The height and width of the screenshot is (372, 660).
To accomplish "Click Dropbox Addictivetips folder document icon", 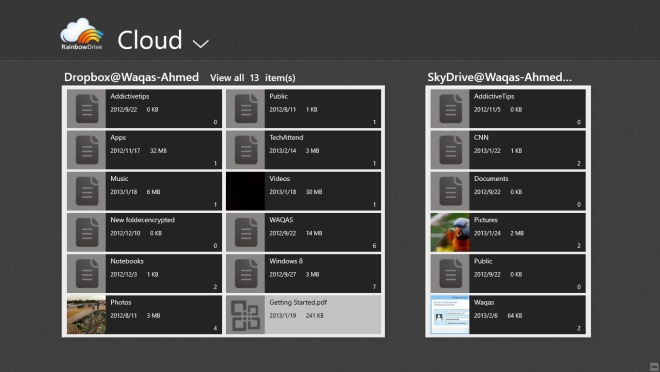I will [x=87, y=109].
